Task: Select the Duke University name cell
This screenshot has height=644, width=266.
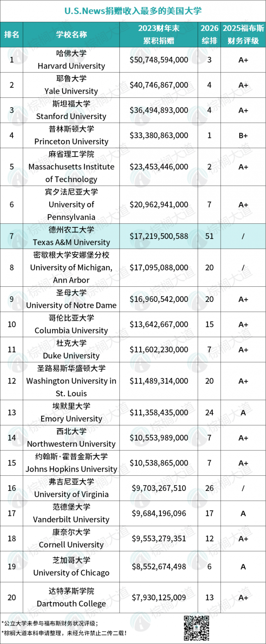Action: point(71,349)
